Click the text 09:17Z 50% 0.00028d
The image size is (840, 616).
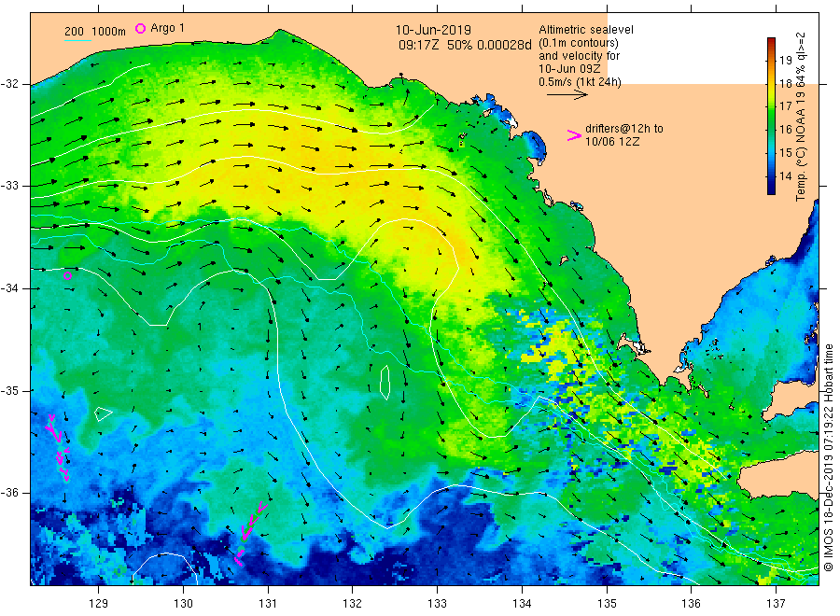[x=465, y=45]
